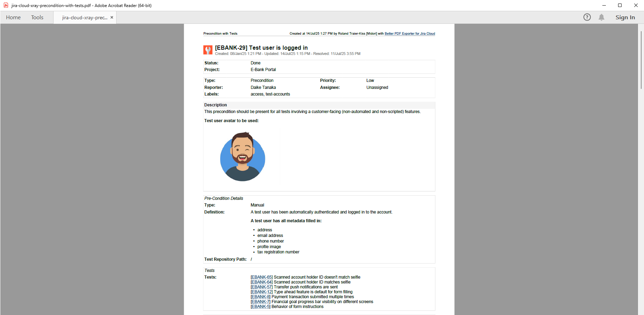Click the 'email address' bullet item
644x315 pixels.
point(270,236)
